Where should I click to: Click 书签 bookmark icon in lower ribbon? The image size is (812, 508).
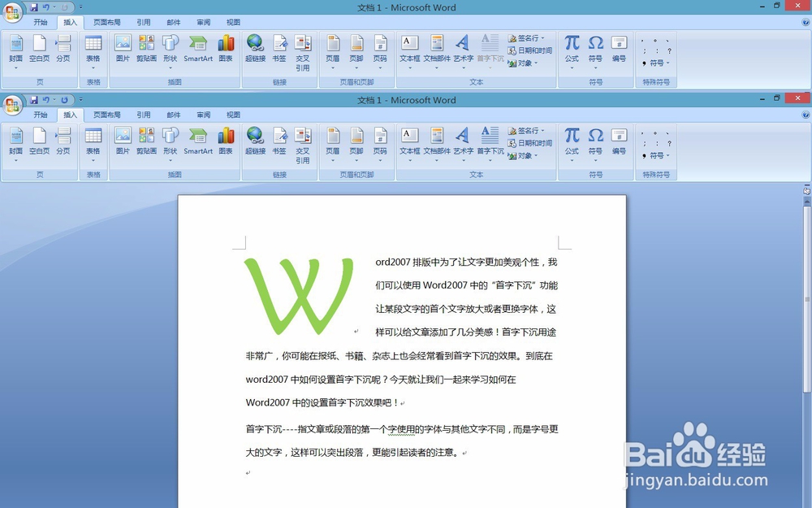click(279, 141)
